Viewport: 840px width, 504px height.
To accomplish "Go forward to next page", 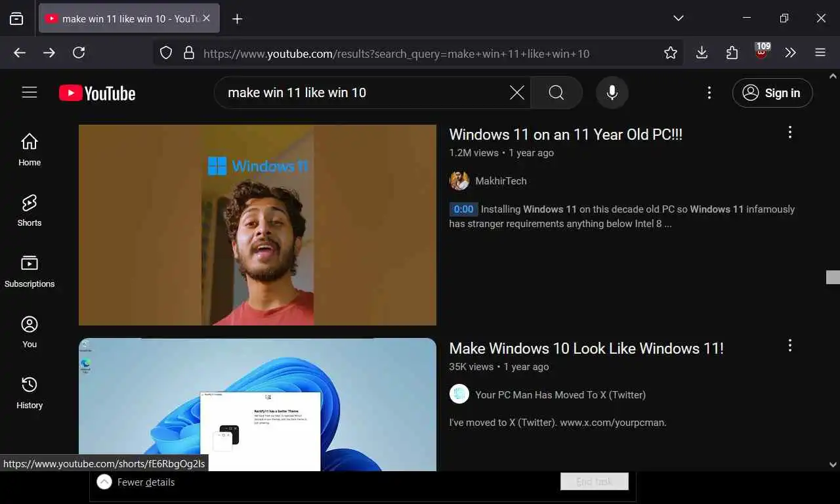I will pos(49,53).
